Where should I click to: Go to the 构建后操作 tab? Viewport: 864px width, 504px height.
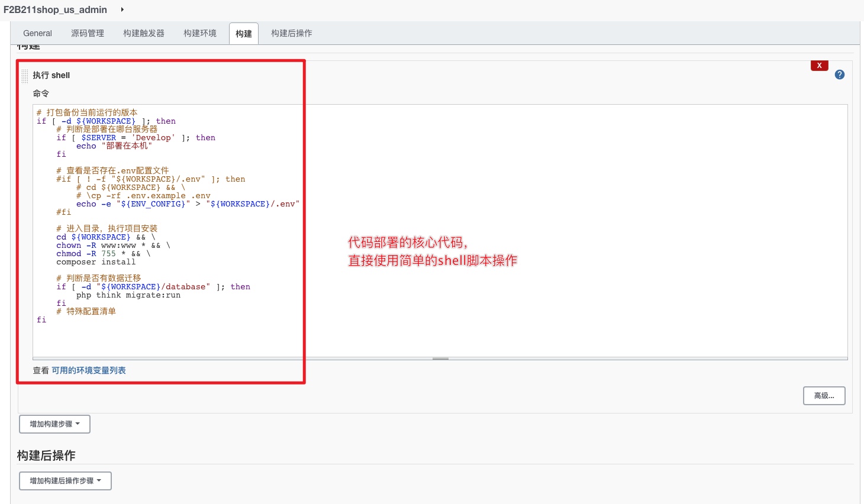292,33
